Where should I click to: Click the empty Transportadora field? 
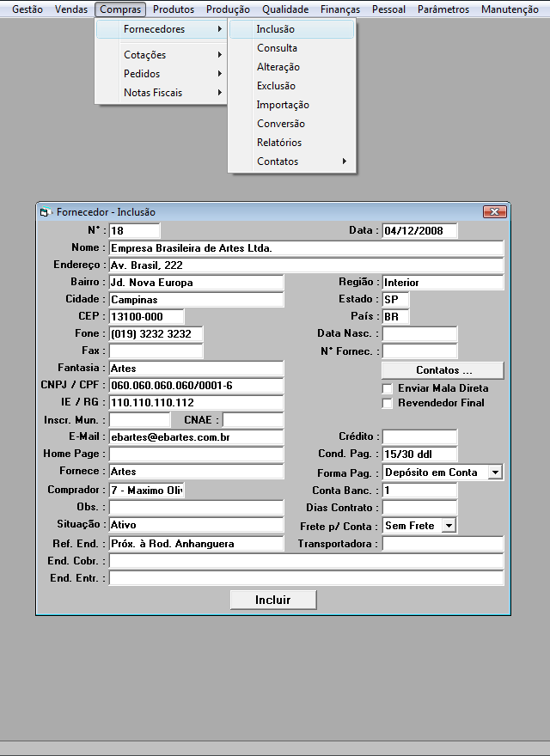pos(443,544)
